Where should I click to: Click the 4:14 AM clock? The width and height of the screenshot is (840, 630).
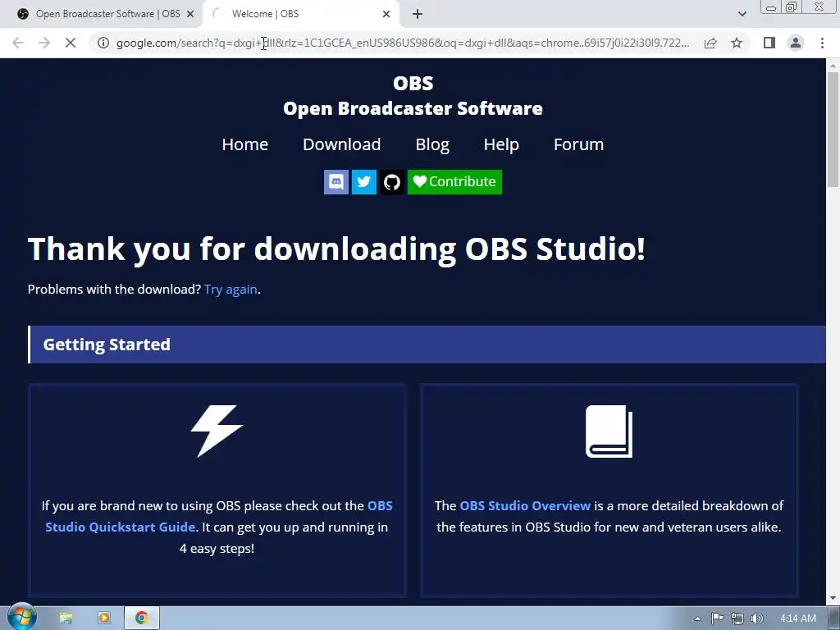click(x=798, y=619)
